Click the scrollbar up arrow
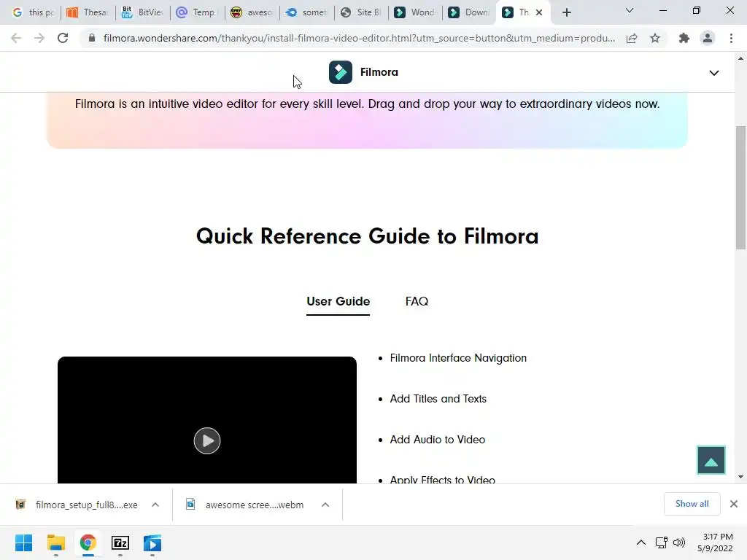This screenshot has width=747, height=560. [740, 58]
